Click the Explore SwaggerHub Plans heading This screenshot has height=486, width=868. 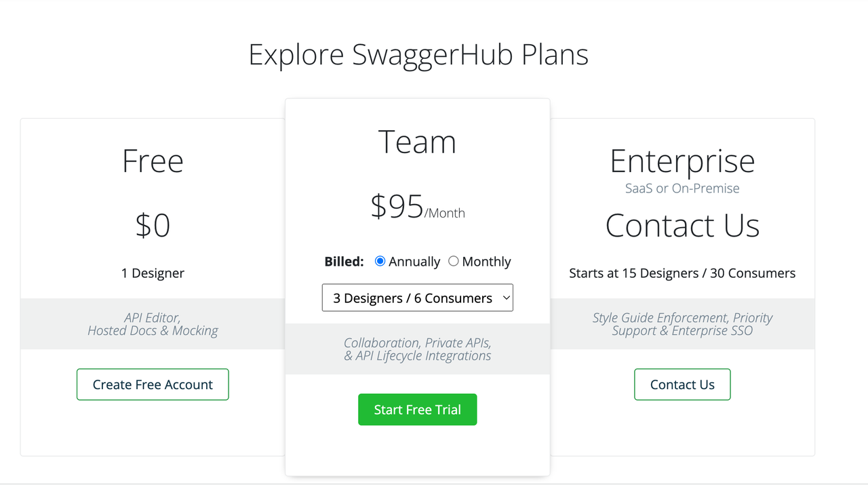418,54
